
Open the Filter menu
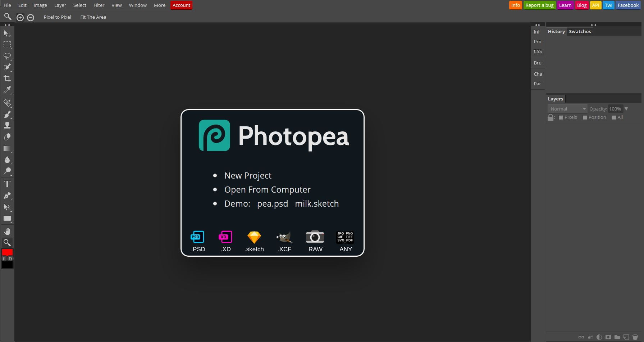pos(99,5)
